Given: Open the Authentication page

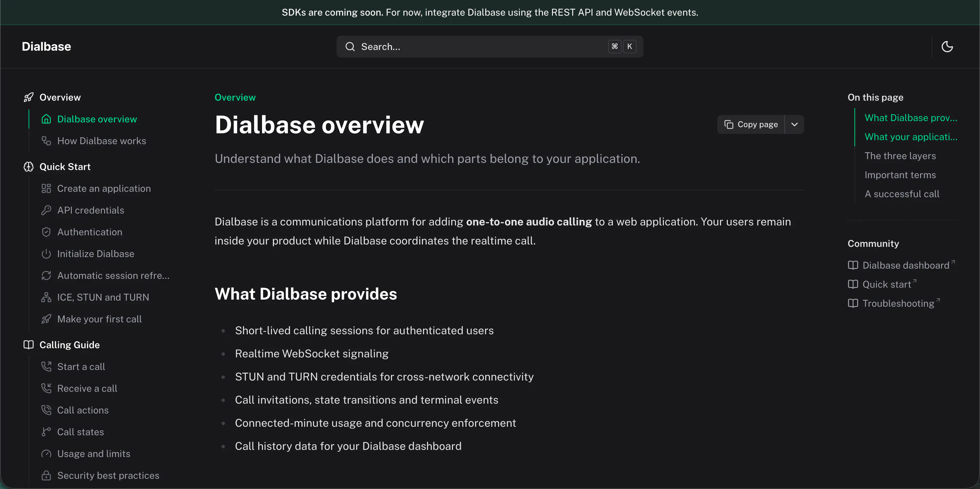Looking at the screenshot, I should (90, 232).
